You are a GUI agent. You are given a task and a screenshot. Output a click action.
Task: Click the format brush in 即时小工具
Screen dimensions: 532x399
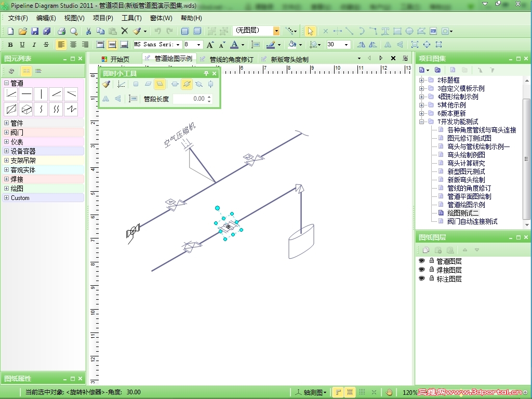coord(106,84)
